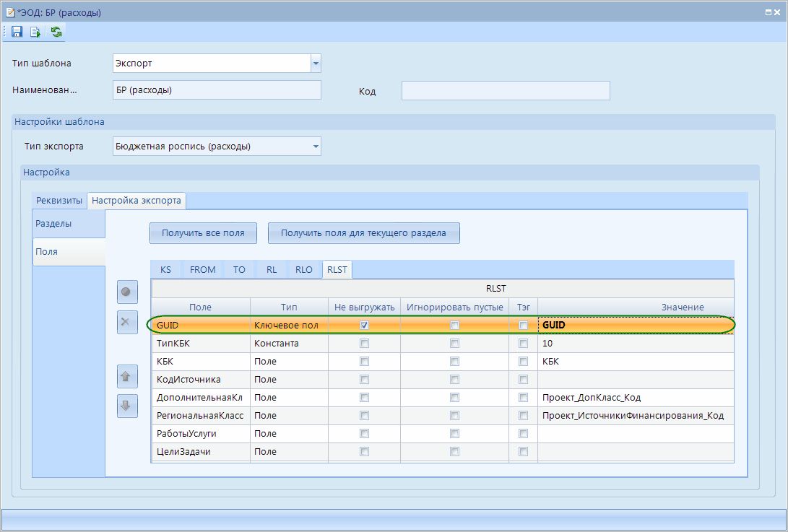Click the X delete-row button
788x532 pixels.
(x=127, y=322)
